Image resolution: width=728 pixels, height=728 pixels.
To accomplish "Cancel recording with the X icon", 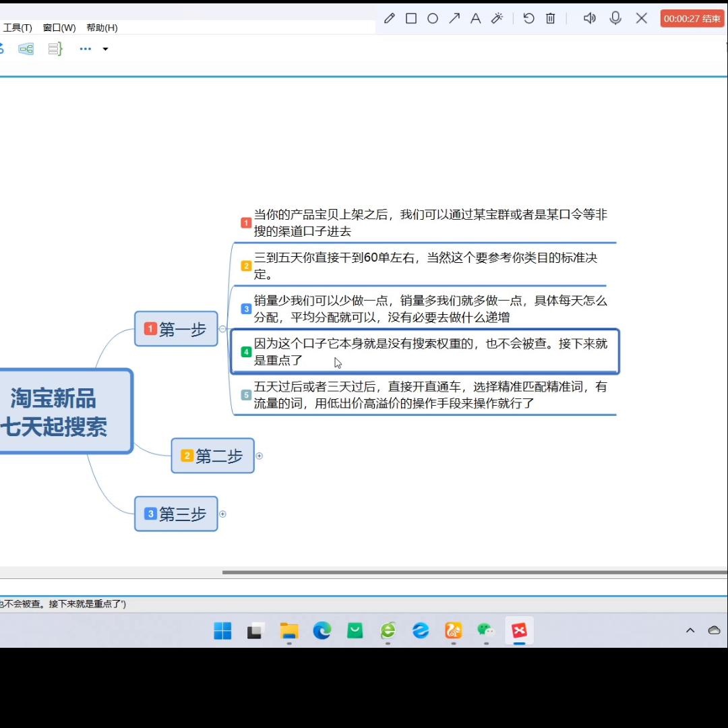I will [642, 19].
